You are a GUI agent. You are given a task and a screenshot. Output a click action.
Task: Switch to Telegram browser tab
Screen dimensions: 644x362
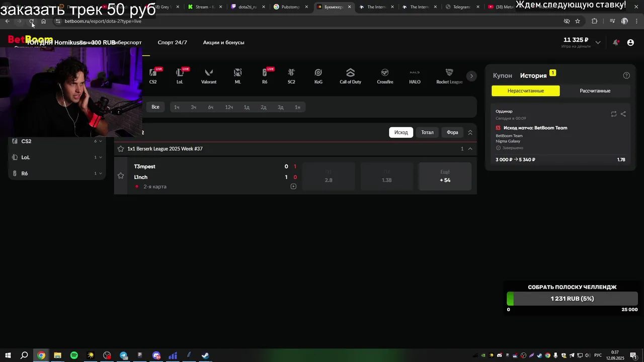coord(461,7)
